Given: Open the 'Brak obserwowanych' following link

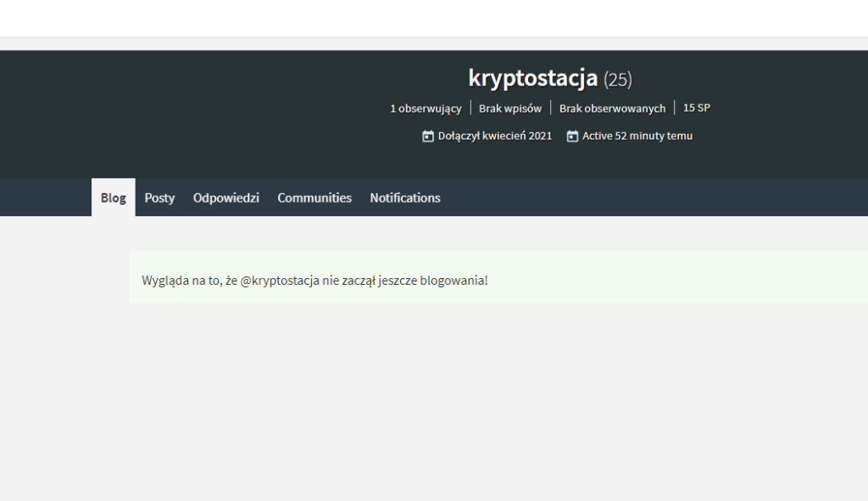Looking at the screenshot, I should click(612, 109).
